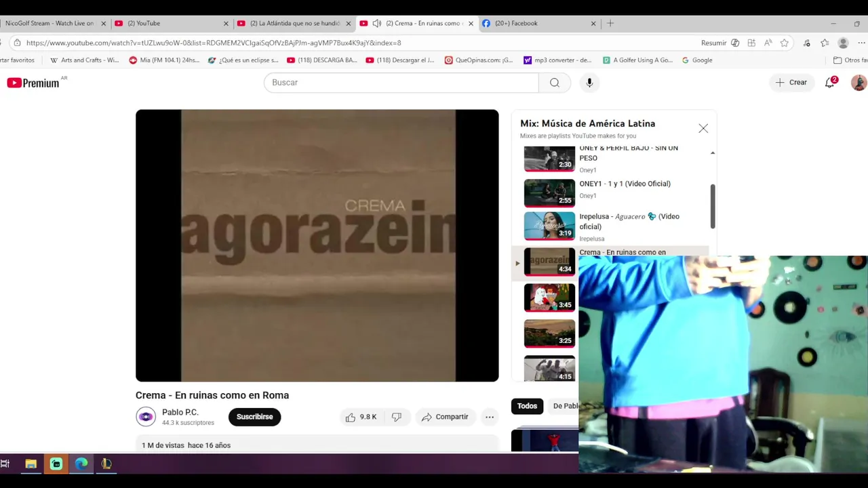Viewport: 868px width, 488px height.
Task: Click the Copilot icon next to Resumir
Action: (735, 43)
